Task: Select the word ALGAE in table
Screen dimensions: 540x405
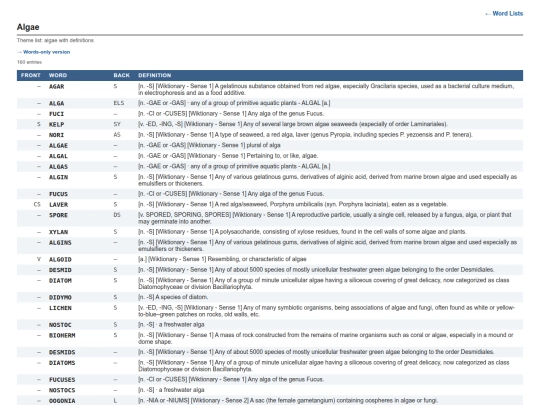Action: 59,146
